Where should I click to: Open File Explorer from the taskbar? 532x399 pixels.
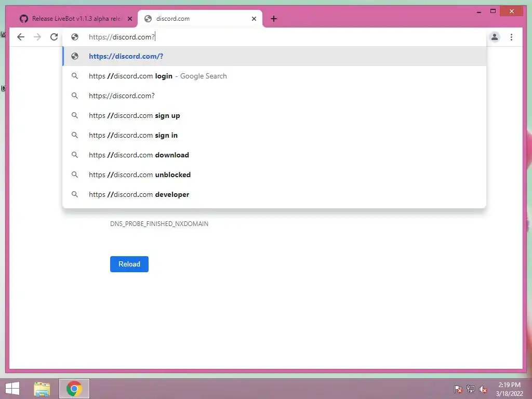(42, 389)
